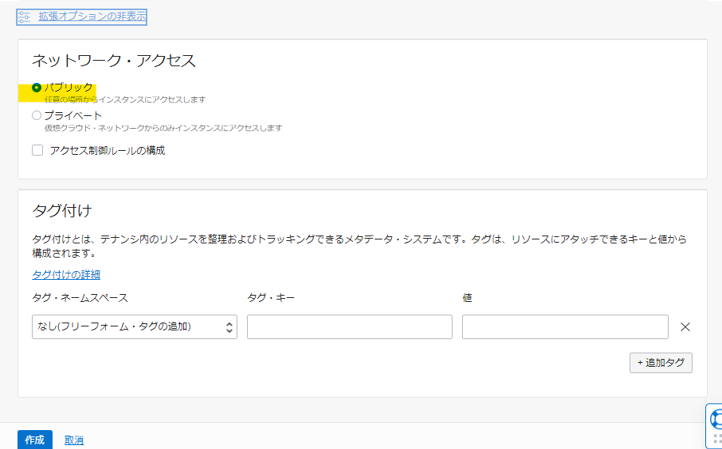Click the blue 作成 button

click(x=35, y=440)
